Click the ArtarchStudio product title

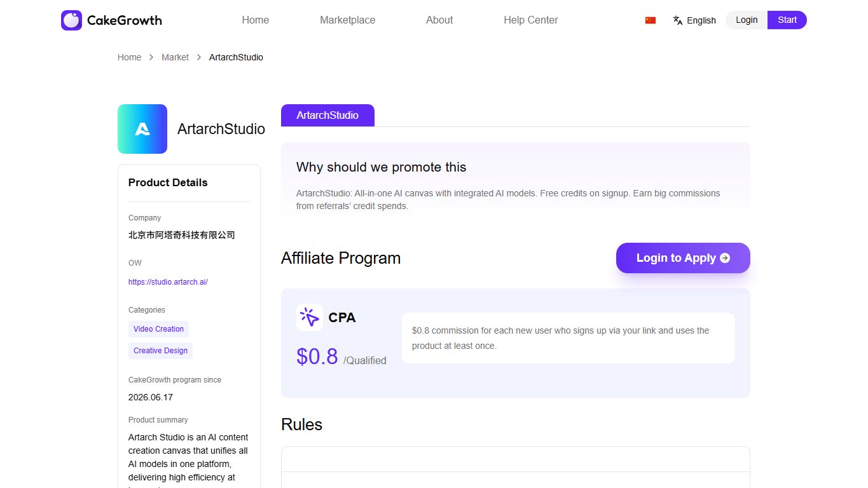221,129
